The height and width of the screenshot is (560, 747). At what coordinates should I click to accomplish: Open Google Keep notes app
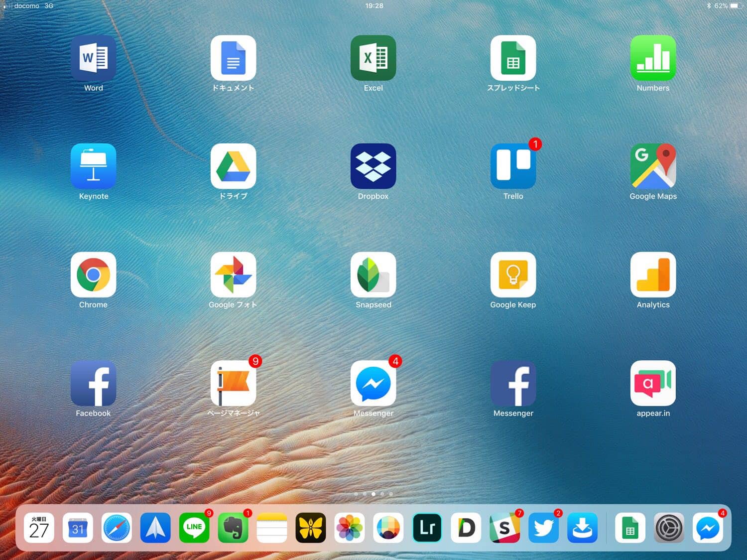pos(513,275)
